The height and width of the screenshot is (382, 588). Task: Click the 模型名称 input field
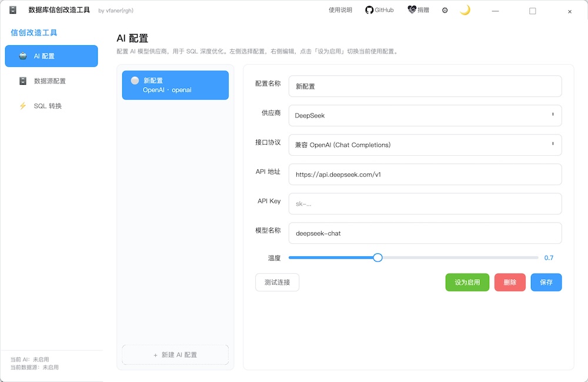coord(425,233)
